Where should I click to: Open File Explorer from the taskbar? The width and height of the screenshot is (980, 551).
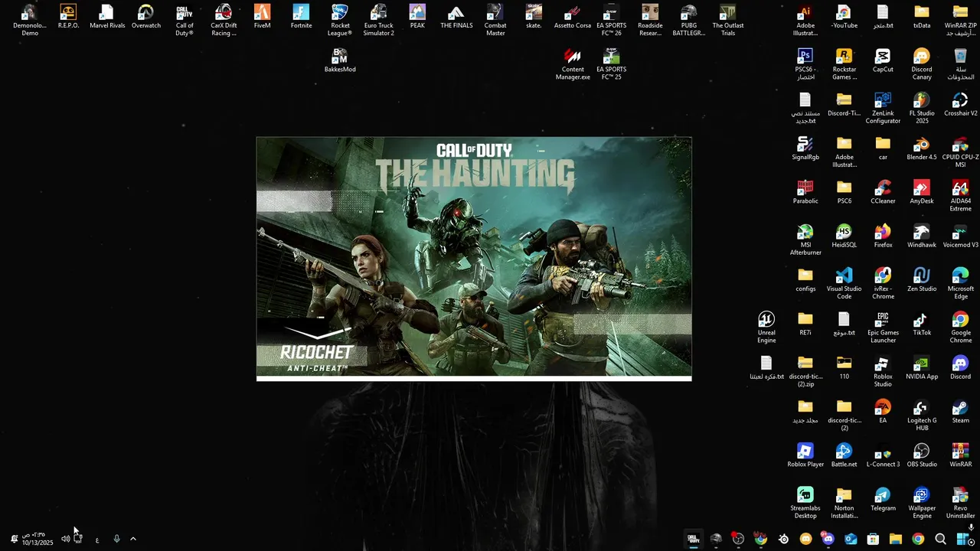[896, 539]
